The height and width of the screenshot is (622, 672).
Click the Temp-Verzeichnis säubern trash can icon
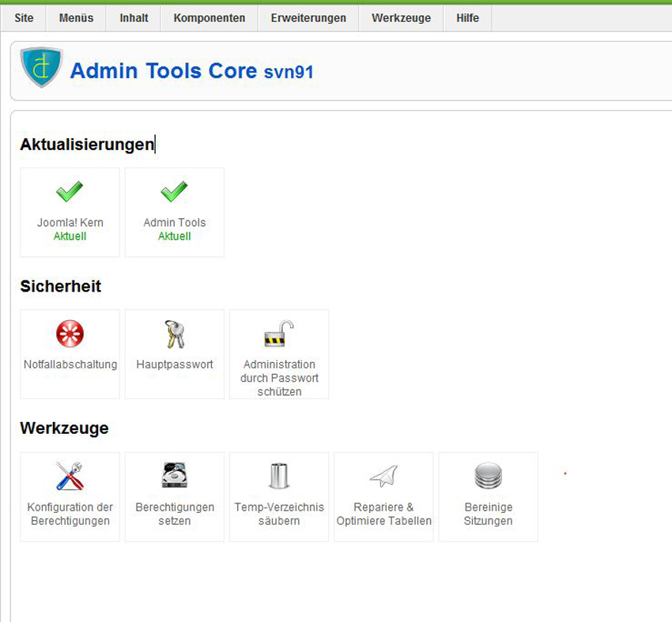[x=279, y=476]
